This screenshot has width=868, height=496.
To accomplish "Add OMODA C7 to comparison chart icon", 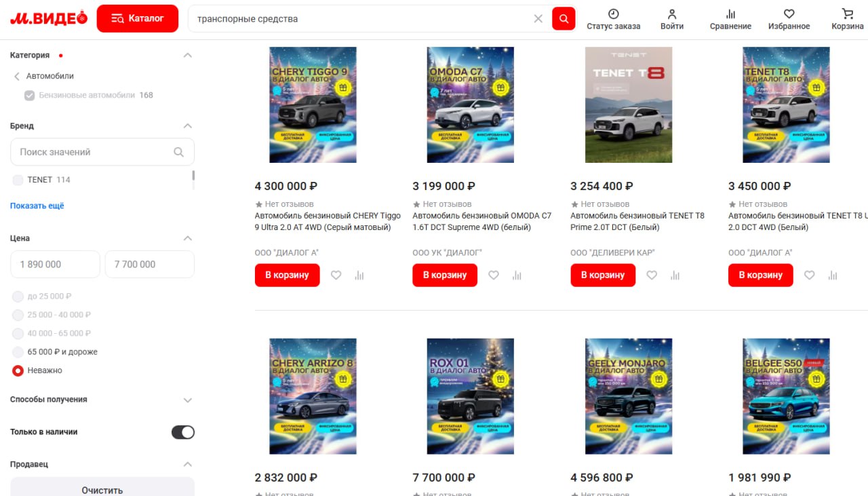I will 517,275.
